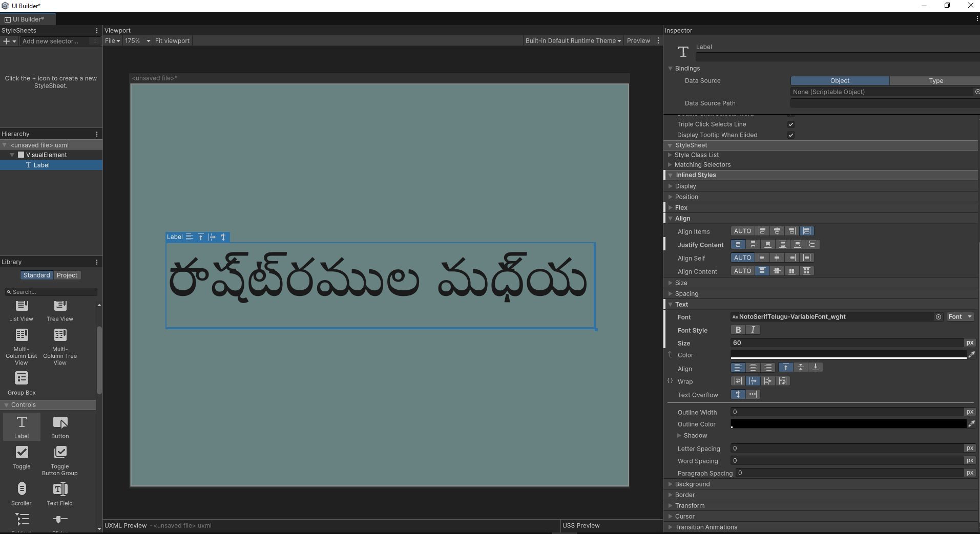Viewport: 980px width, 534px height.
Task: Select the Button control in the Library
Action: coord(59,426)
